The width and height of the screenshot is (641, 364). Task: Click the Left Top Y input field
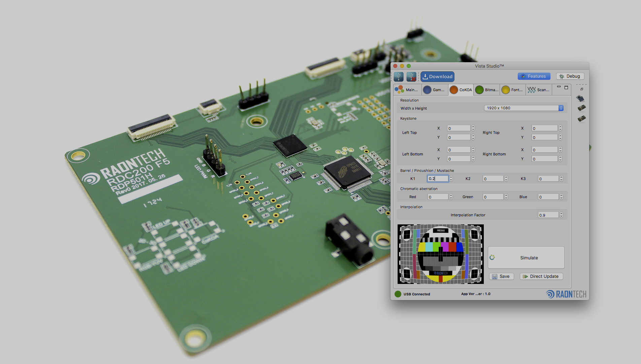point(459,137)
